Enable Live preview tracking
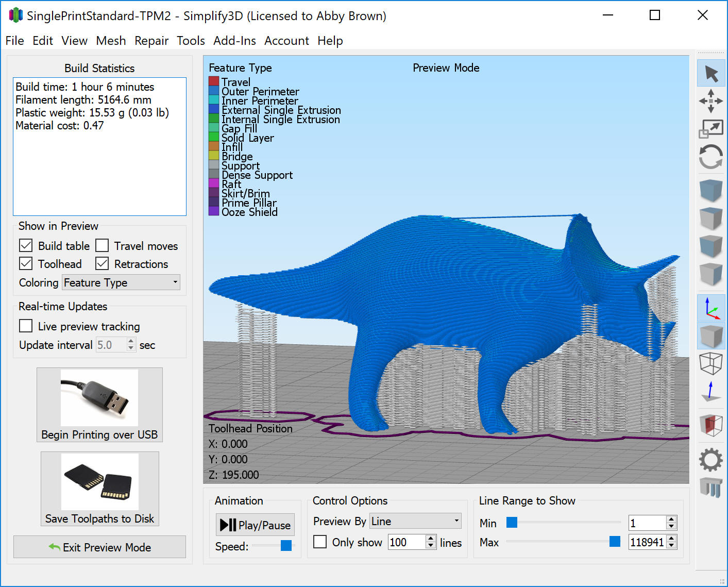Screen dimensions: 728x587 click(26, 326)
